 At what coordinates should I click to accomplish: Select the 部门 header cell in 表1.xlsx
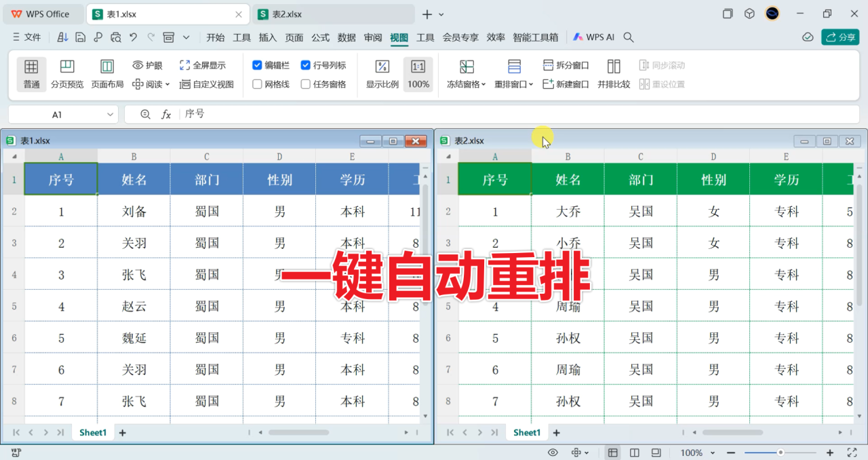click(207, 180)
